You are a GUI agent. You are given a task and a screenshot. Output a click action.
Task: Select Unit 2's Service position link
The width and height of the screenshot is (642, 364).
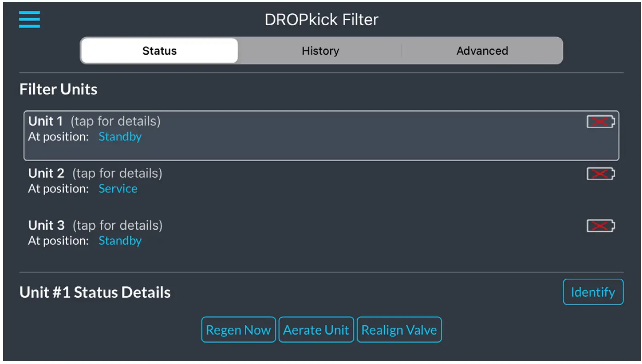[118, 189]
